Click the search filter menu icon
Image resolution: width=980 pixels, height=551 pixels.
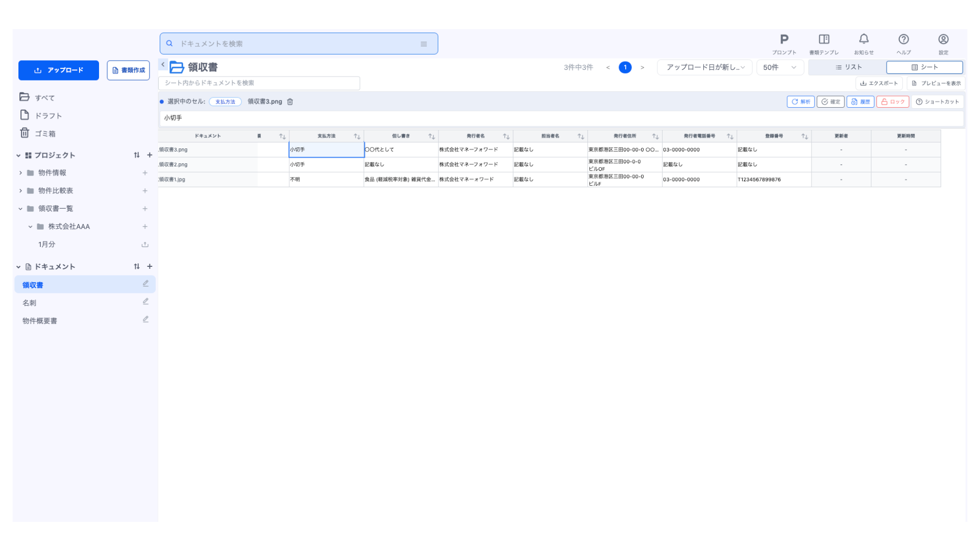coord(424,44)
